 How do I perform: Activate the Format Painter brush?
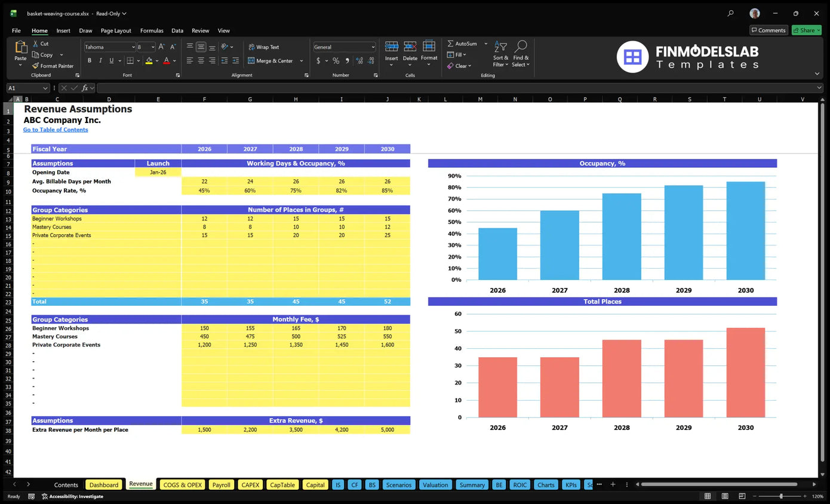click(x=36, y=66)
